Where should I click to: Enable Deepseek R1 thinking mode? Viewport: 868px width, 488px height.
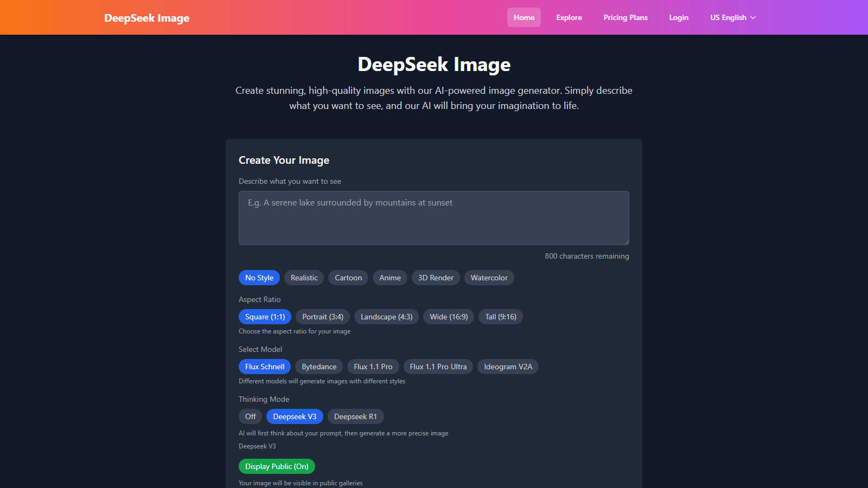(355, 416)
